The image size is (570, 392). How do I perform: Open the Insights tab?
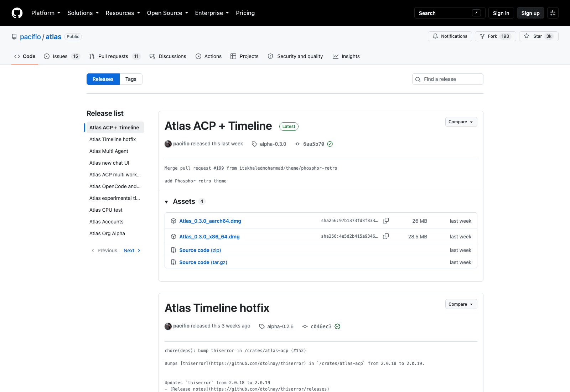pyautogui.click(x=346, y=56)
